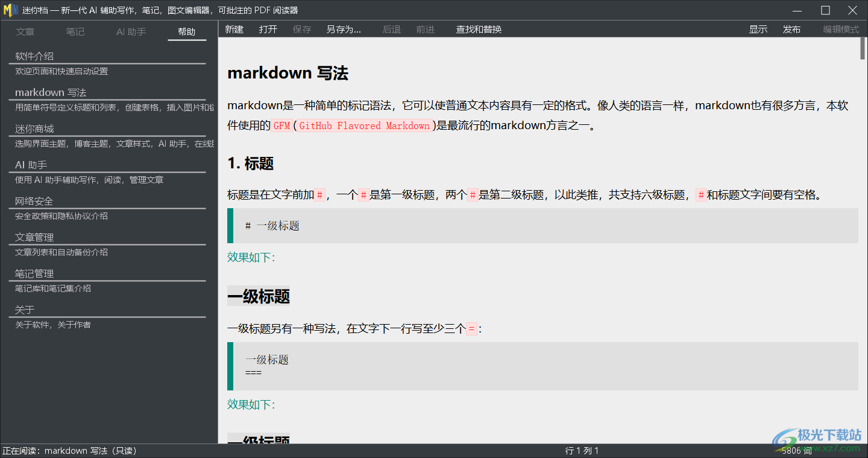
Task: Click 编辑模式 in the toolbar
Action: [841, 29]
